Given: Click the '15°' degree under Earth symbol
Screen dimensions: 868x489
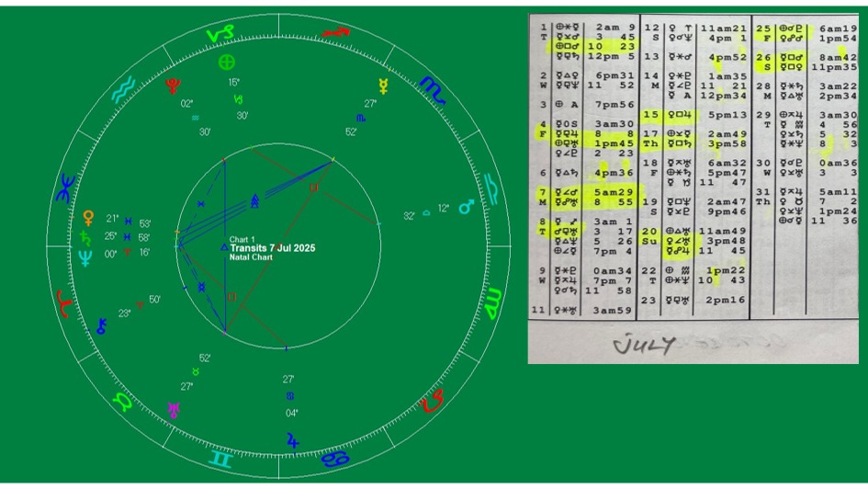Looking at the screenshot, I should click(233, 83).
